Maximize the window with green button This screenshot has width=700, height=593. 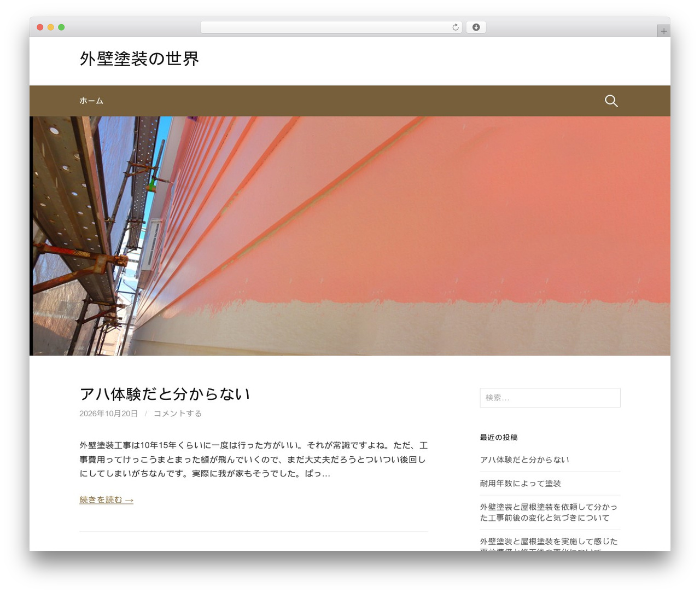click(61, 27)
